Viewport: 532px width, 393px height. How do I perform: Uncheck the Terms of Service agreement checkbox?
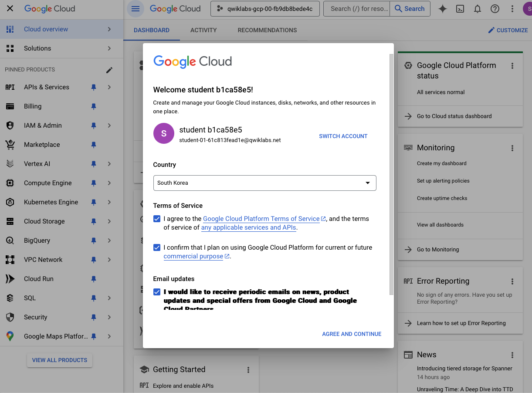coord(157,219)
